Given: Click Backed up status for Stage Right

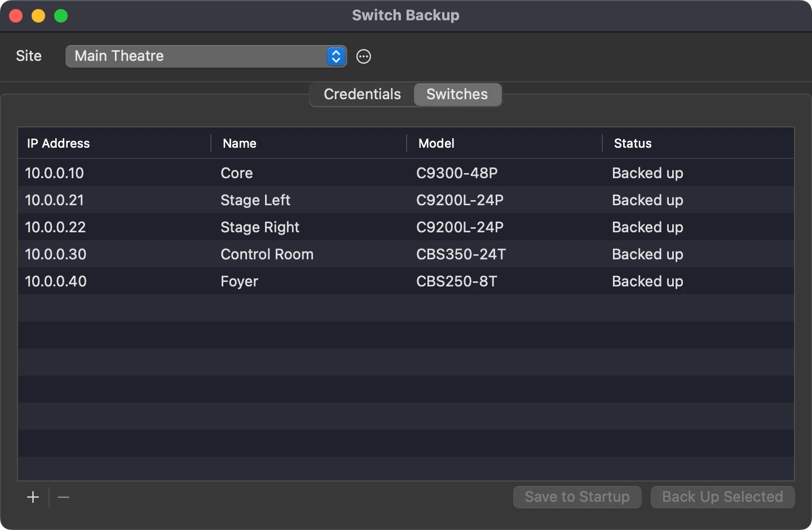Looking at the screenshot, I should [648, 227].
